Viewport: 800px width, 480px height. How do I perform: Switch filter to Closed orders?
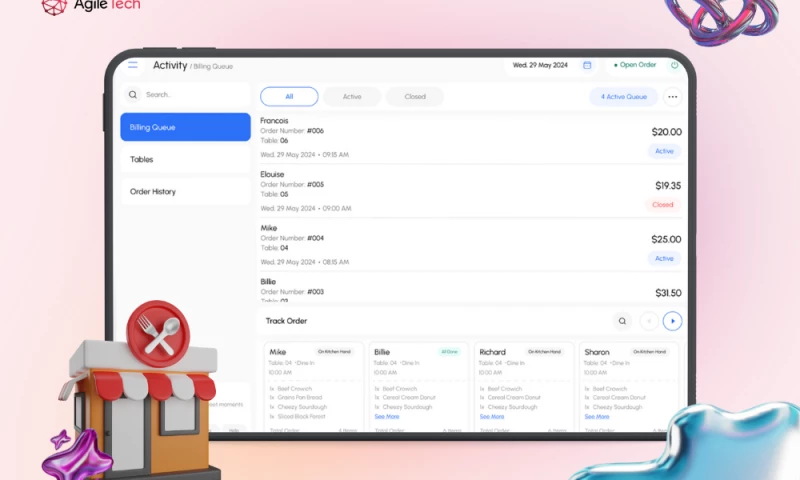pyautogui.click(x=414, y=97)
